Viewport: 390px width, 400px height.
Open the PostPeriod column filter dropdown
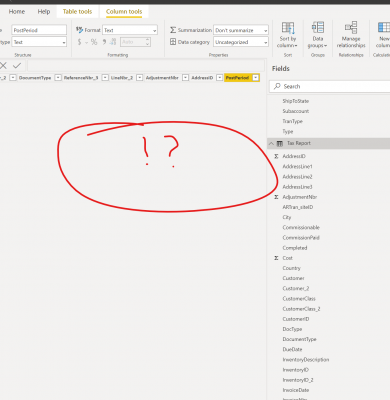point(256,78)
